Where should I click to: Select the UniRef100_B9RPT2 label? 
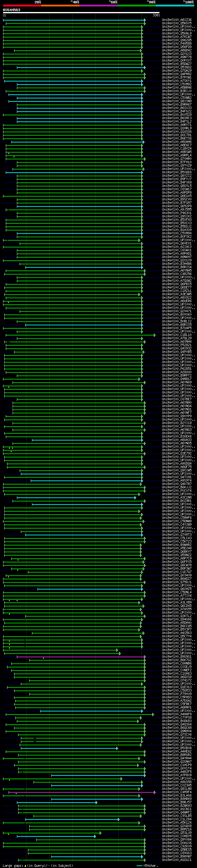click(177, 376)
